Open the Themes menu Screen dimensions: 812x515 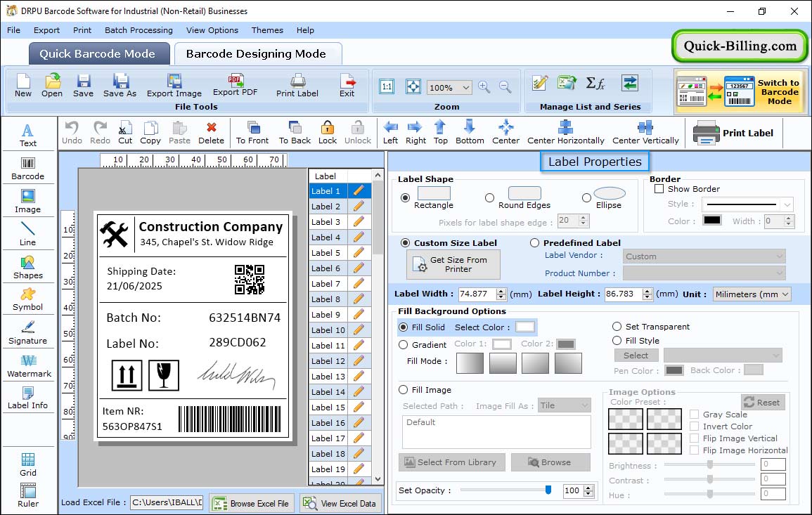click(267, 30)
